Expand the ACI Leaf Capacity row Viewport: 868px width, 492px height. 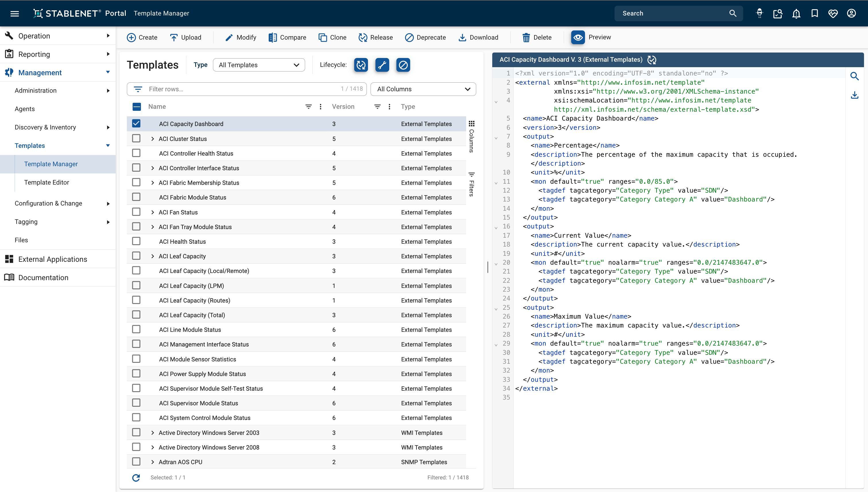(x=152, y=256)
